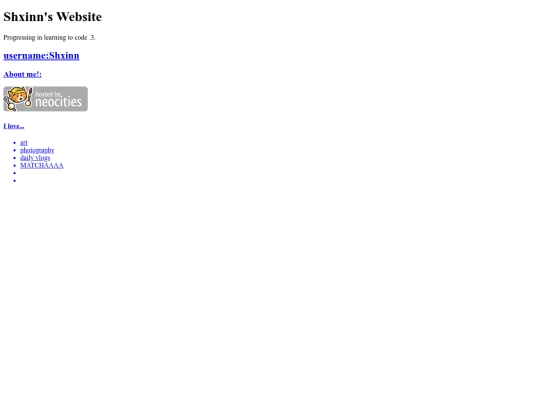540x405 pixels.
Task: Visit the "art" list link
Action: click(24, 143)
